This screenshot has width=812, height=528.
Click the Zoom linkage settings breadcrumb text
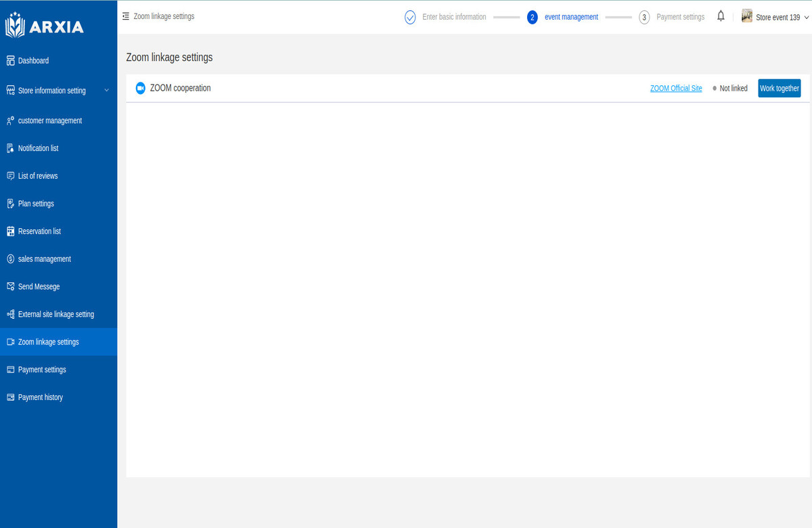click(164, 16)
